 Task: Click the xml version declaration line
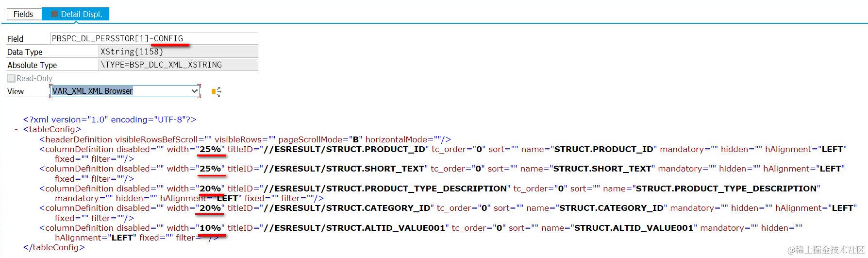coord(110,120)
